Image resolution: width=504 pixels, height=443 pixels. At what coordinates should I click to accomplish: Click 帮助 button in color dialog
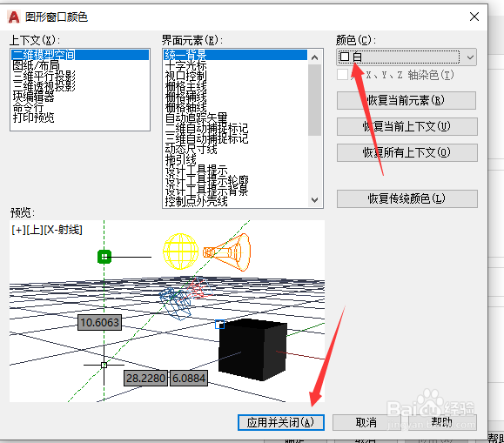click(442, 422)
